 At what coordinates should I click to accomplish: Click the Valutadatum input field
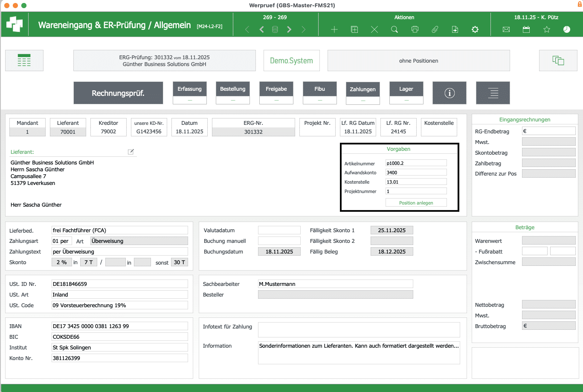pos(279,230)
